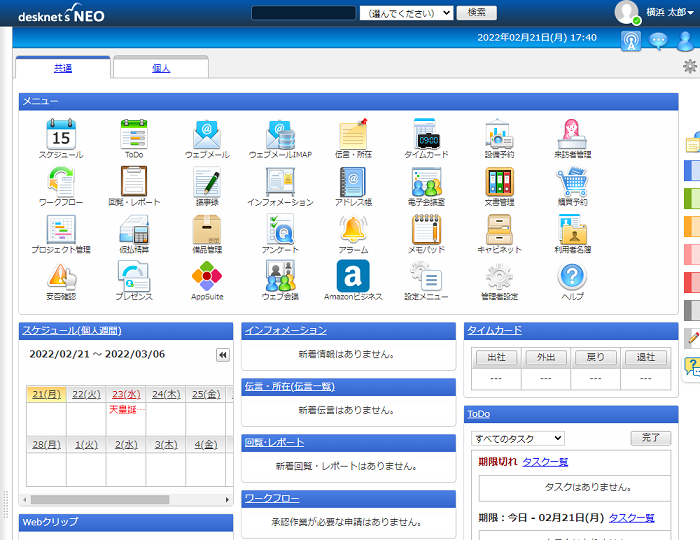The width and height of the screenshot is (700, 540).
Task: Open 期限切れ タスク一覧 link
Action: pos(545,462)
